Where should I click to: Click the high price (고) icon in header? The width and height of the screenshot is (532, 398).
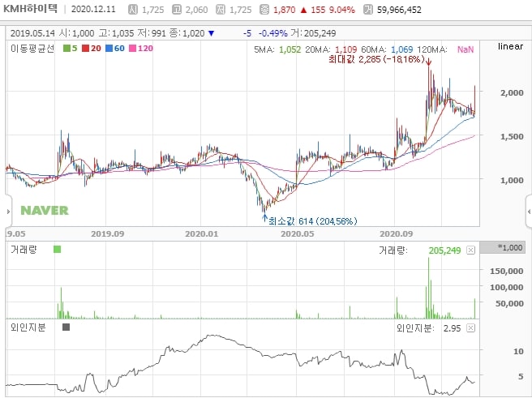pyautogui.click(x=177, y=10)
